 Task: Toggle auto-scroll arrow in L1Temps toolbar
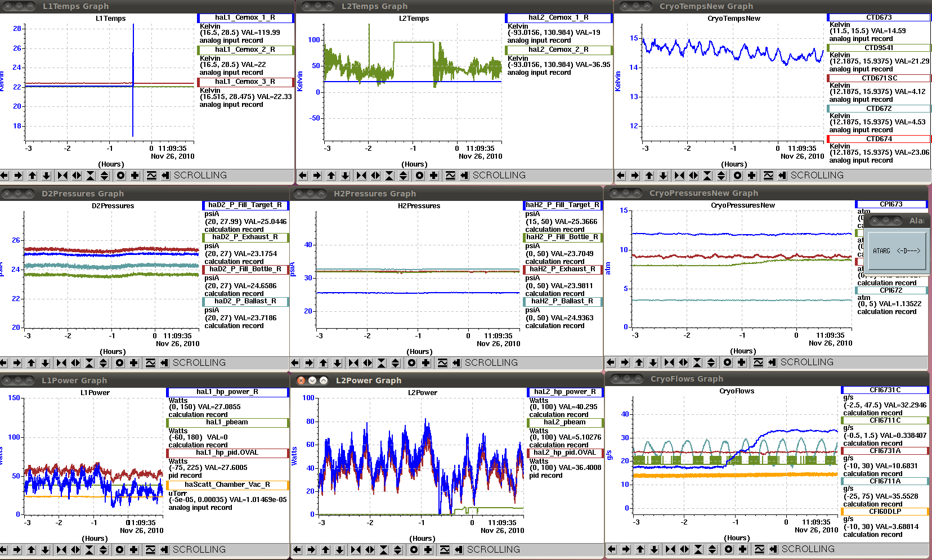point(165,176)
